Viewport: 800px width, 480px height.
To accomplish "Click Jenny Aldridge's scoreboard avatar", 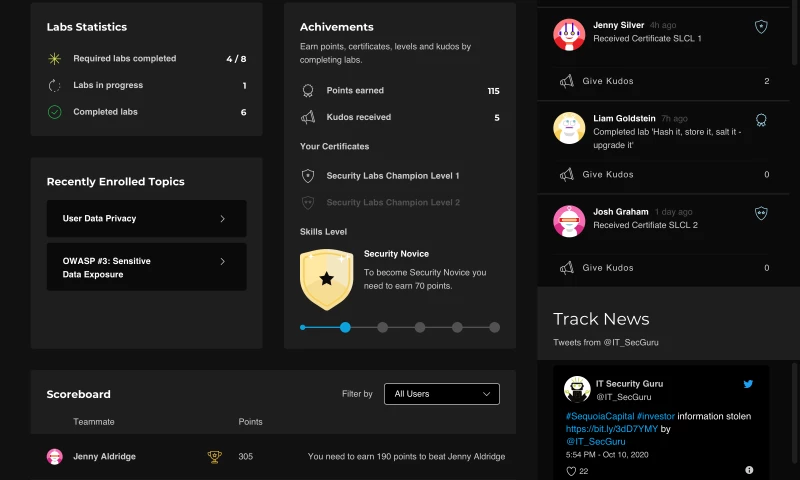I will click(55, 457).
